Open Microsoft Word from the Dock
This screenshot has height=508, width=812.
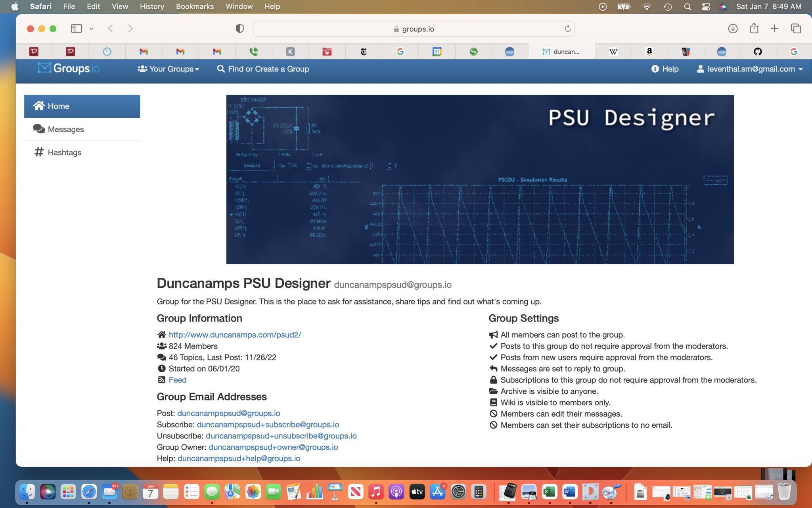tap(570, 492)
